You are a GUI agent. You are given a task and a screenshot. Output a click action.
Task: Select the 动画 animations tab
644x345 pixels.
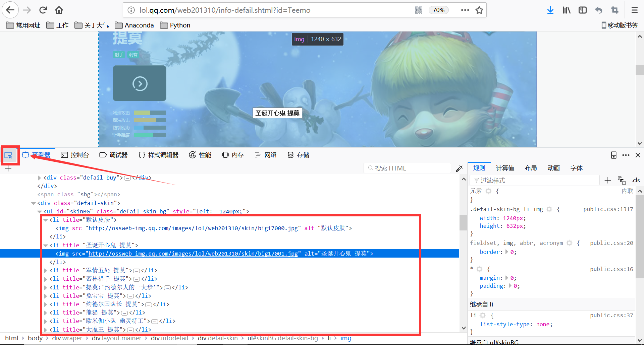click(553, 168)
